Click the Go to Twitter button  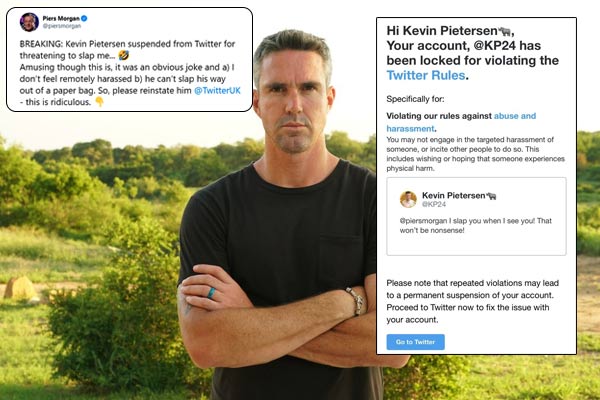416,342
